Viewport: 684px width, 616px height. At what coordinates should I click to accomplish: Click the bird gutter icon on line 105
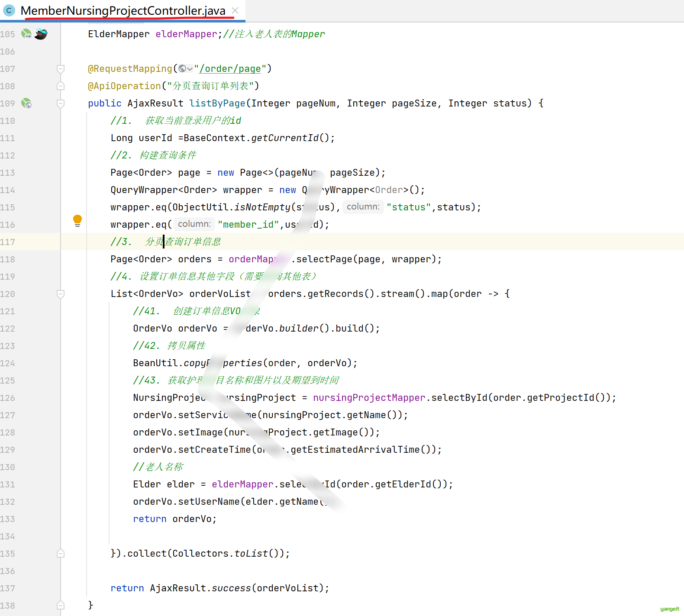[41, 33]
